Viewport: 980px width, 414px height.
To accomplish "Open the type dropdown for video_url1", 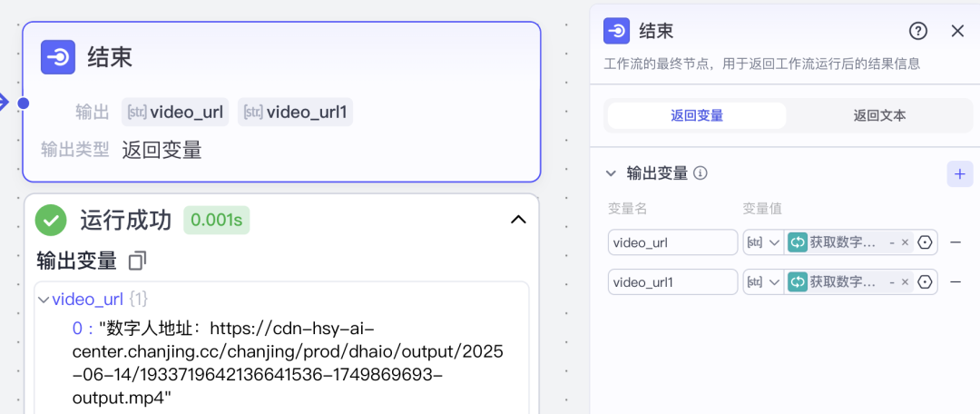I will tap(763, 282).
